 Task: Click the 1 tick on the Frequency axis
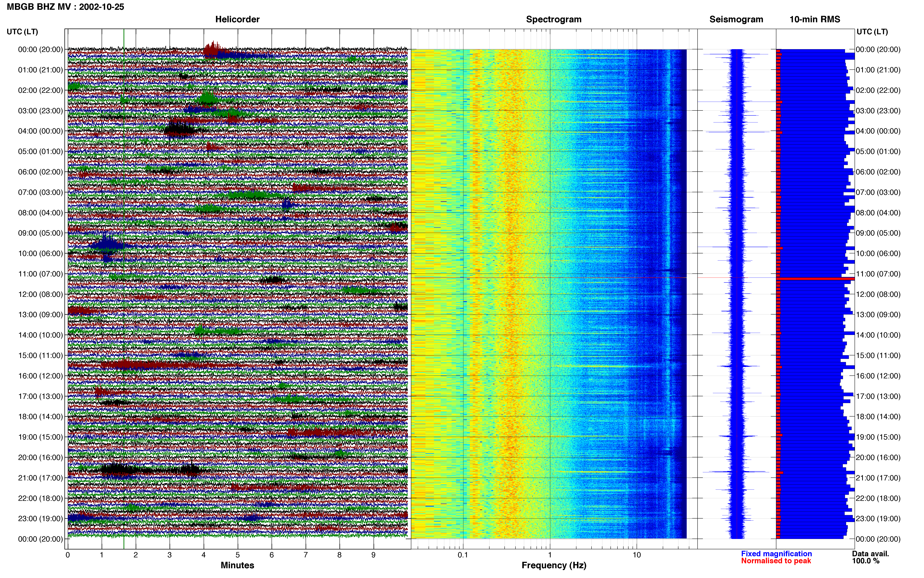pos(550,555)
